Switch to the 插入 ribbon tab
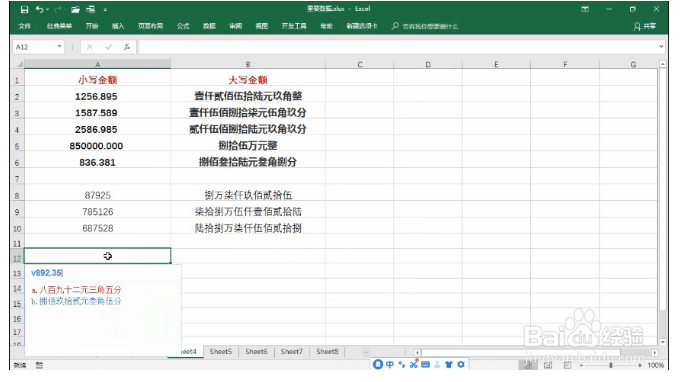Image resolution: width=683 pixels, height=382 pixels. point(118,26)
